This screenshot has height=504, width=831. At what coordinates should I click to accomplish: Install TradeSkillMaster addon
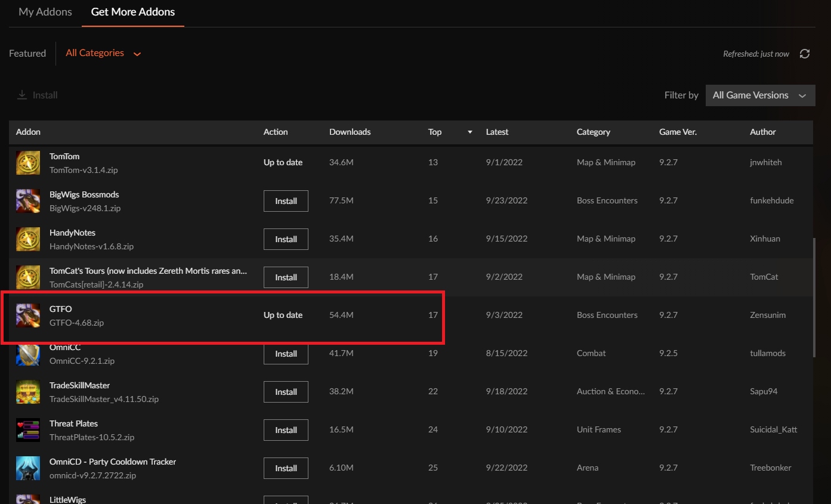point(286,392)
